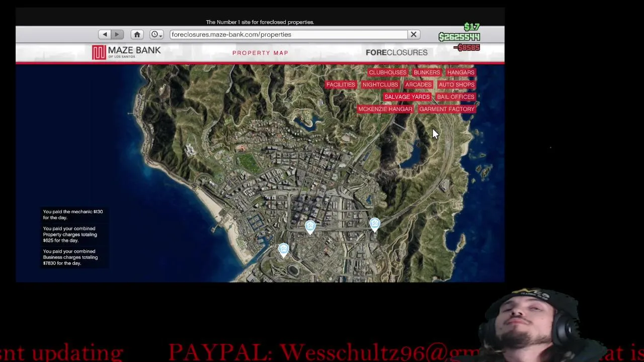The height and width of the screenshot is (362, 644).
Task: Click the Foreclosures site title
Action: [x=396, y=52]
